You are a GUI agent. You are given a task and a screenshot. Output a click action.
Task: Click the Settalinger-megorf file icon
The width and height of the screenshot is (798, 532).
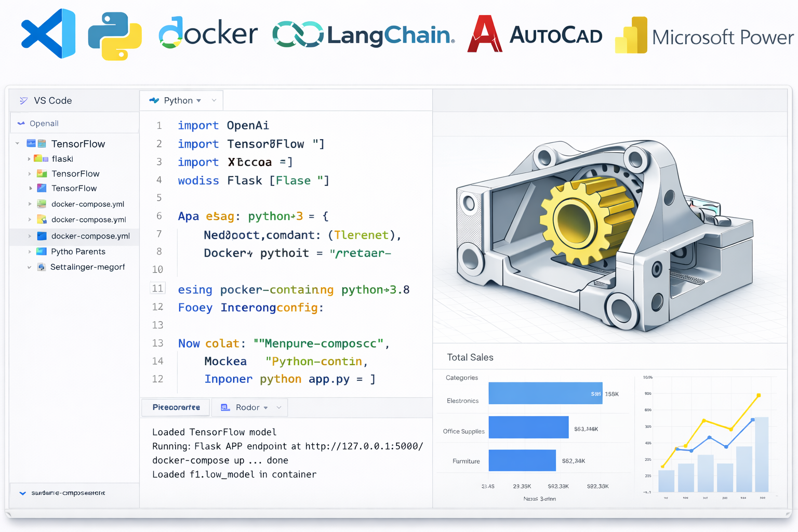click(x=42, y=267)
